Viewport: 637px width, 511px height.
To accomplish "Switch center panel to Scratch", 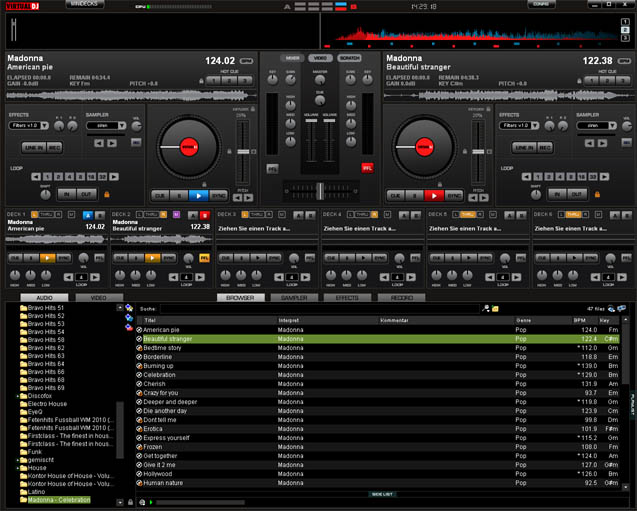I will pyautogui.click(x=349, y=58).
